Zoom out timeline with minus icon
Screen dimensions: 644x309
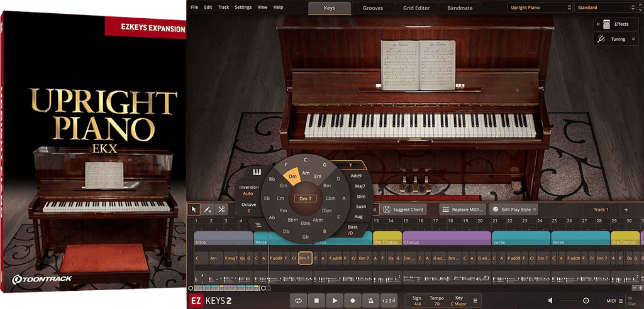pos(635,288)
